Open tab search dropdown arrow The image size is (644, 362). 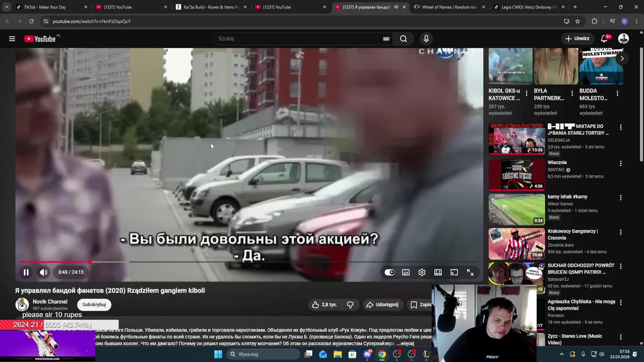click(x=6, y=7)
